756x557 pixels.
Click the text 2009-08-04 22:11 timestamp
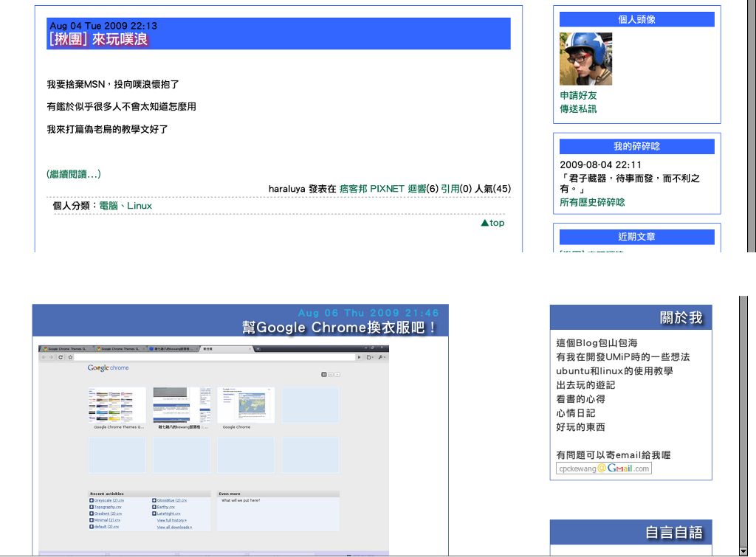pos(600,165)
